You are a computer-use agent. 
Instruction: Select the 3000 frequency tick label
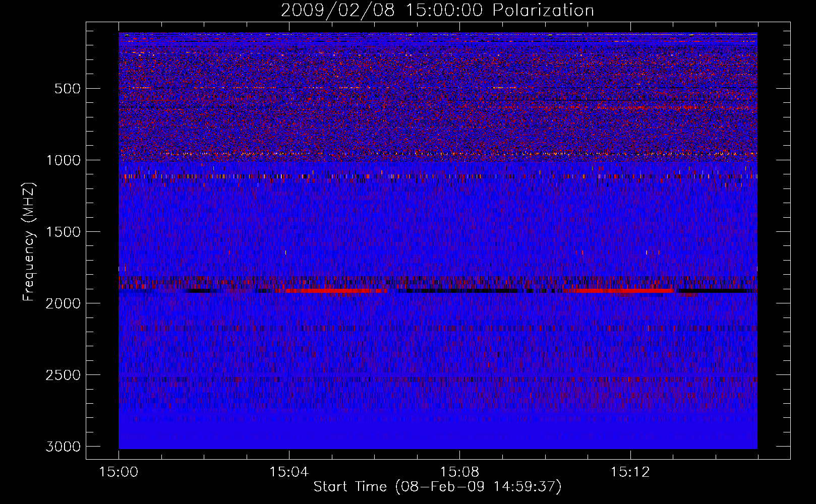tap(63, 447)
